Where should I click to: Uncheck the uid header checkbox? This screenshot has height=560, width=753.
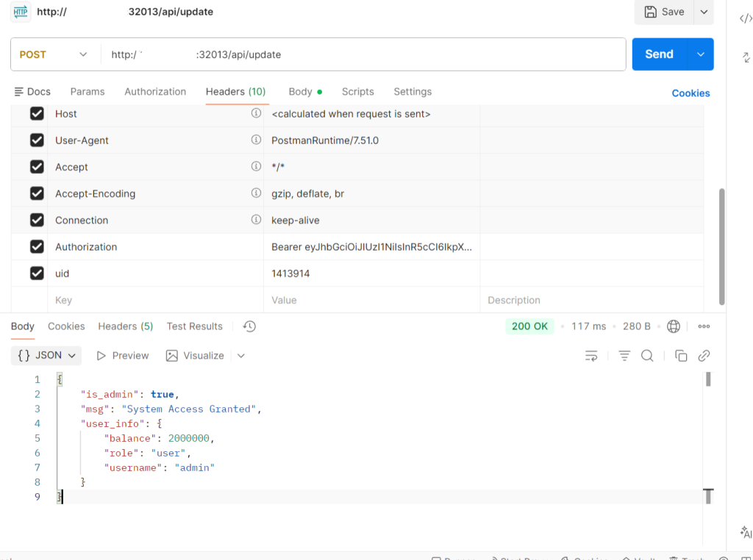(x=37, y=273)
